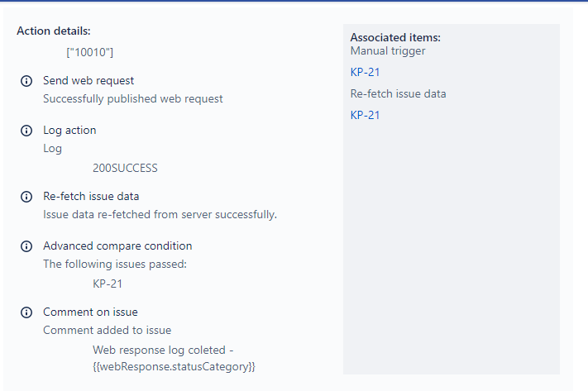Open KP-21 link below Re-fetch issue data in Associated items
The image size is (588, 391).
coord(365,115)
